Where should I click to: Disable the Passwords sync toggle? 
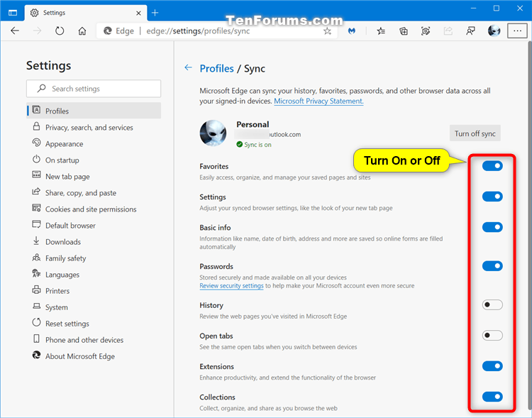coord(492,266)
